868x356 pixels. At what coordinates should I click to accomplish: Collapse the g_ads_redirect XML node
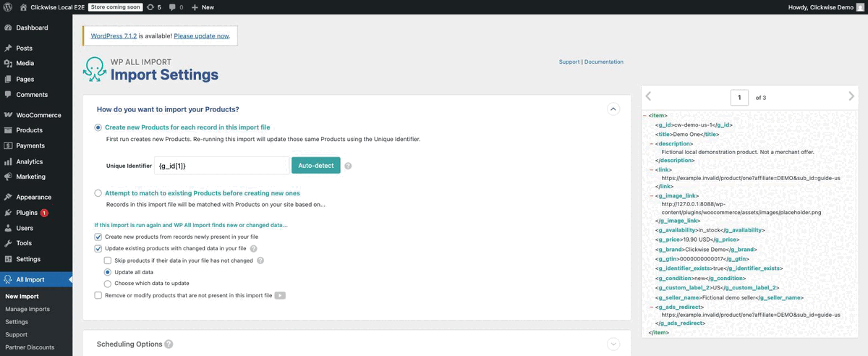pos(651,307)
